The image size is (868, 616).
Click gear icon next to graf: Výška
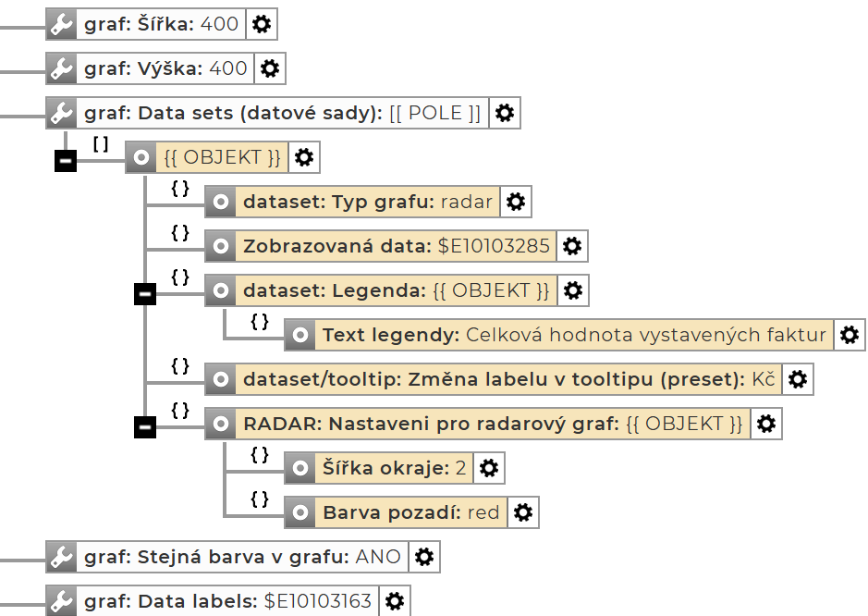pyautogui.click(x=270, y=68)
